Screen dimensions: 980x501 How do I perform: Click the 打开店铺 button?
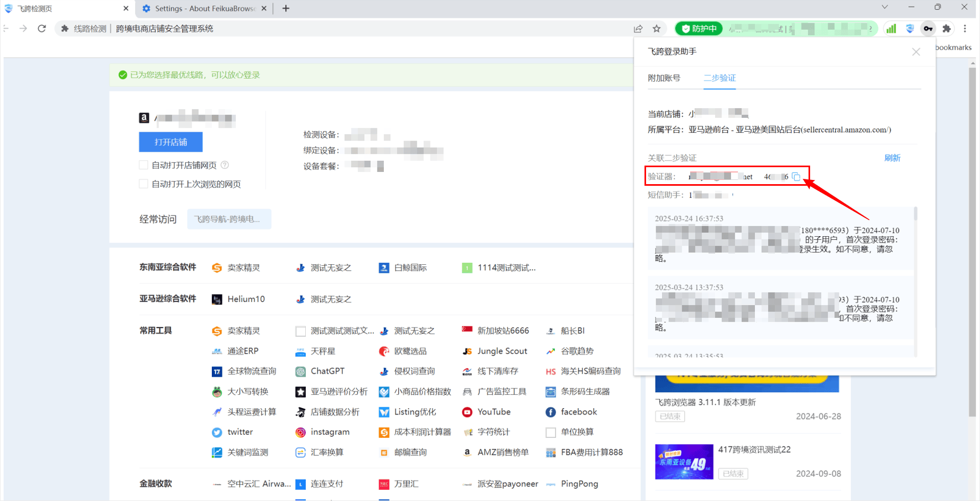(x=170, y=142)
